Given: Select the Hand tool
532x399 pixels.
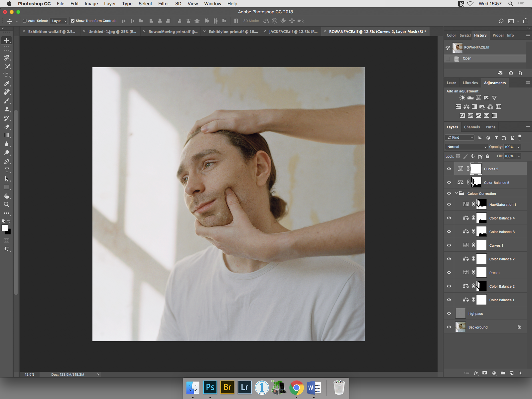Looking at the screenshot, I should [x=7, y=196].
